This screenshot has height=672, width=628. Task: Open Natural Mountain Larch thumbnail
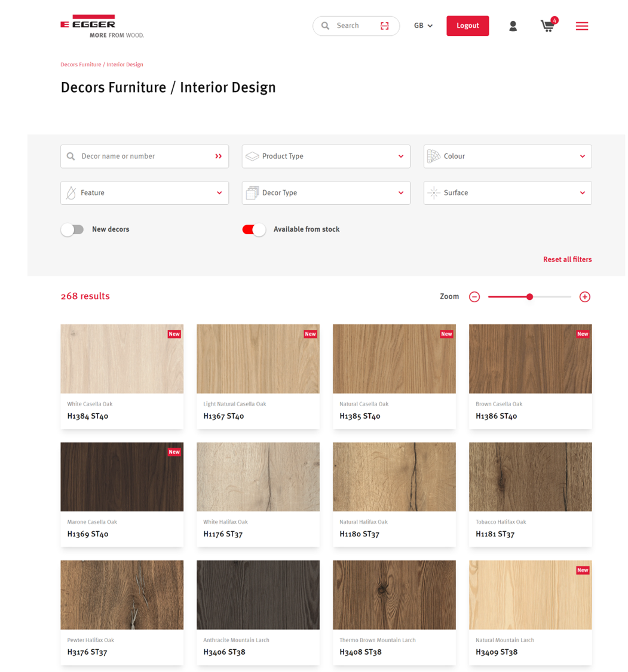coord(530,595)
